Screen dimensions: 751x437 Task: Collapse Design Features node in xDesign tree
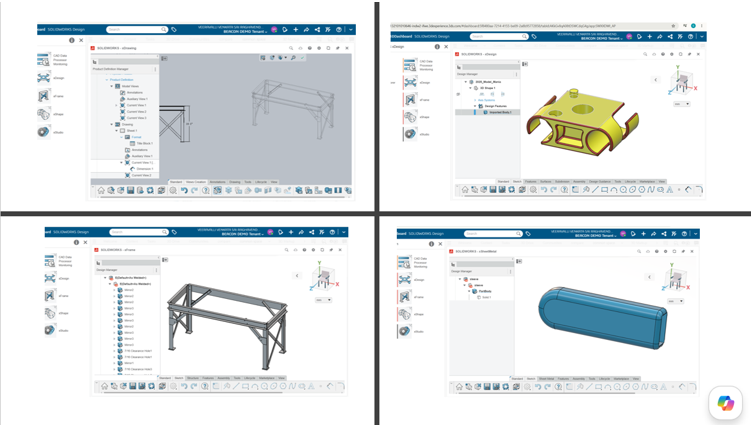coord(475,106)
